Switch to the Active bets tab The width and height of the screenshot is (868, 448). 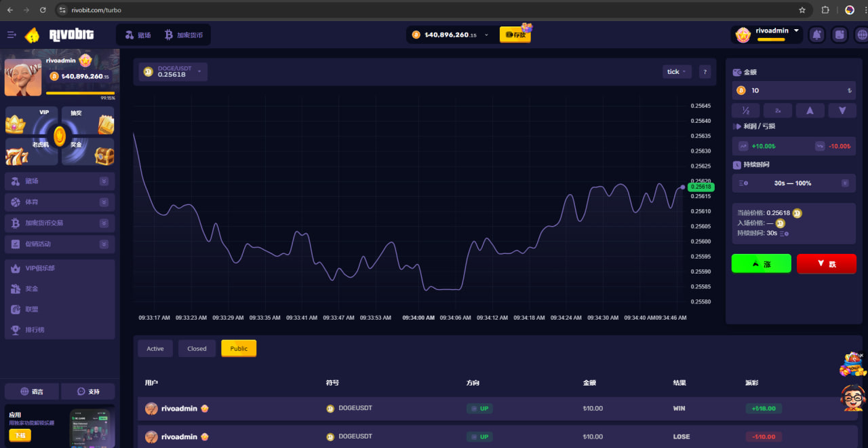click(x=155, y=349)
